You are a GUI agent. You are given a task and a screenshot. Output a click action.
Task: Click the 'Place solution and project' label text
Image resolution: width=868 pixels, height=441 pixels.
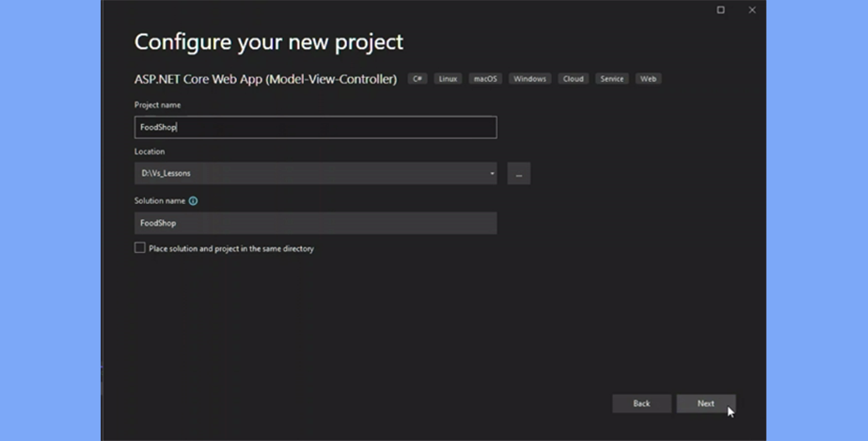pyautogui.click(x=231, y=248)
